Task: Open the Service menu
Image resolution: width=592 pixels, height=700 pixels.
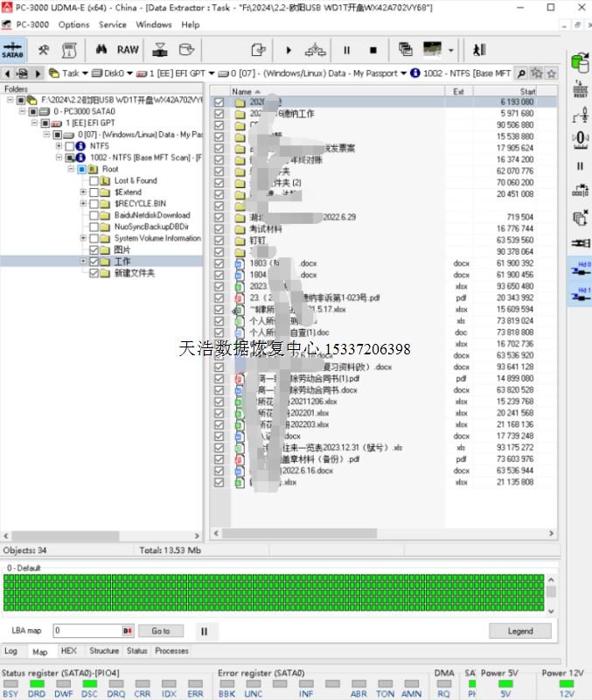Action: tap(112, 24)
